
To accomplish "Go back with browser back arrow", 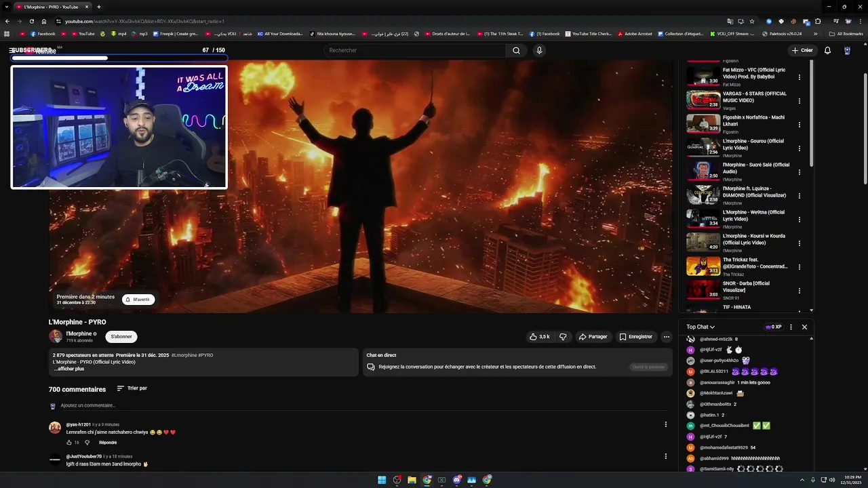I will click(x=7, y=21).
